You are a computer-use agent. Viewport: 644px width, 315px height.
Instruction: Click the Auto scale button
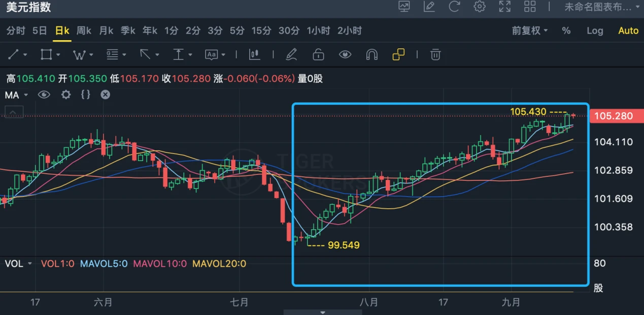click(x=628, y=30)
